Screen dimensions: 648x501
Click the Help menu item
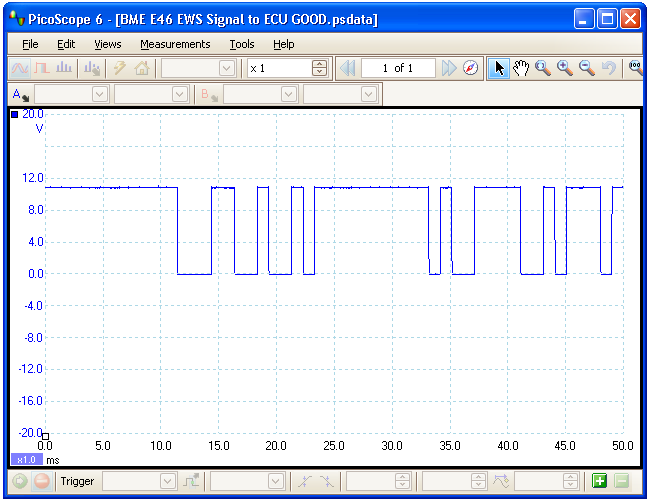click(284, 44)
